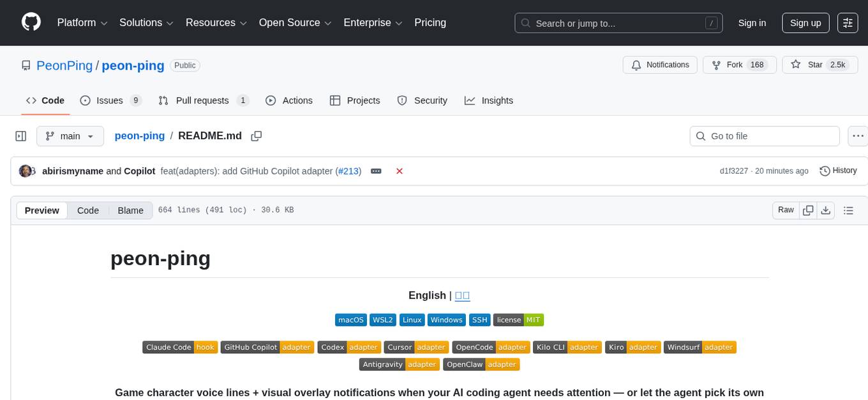The image size is (868, 400).
Task: Expand commit message details ellipsis
Action: (376, 171)
